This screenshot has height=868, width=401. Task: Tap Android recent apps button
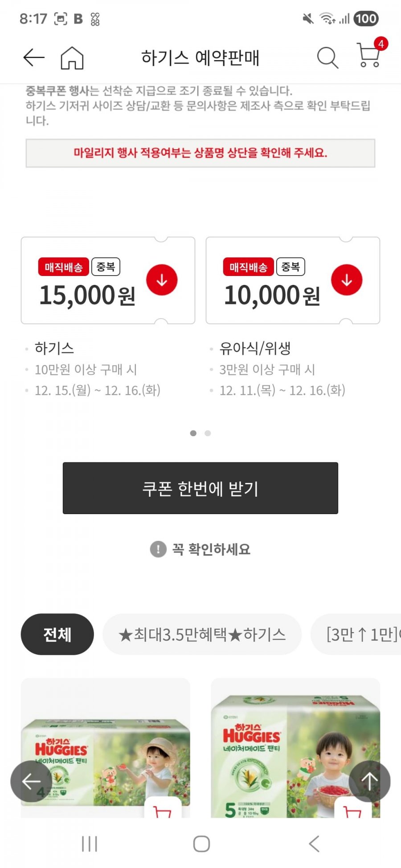[x=89, y=844]
